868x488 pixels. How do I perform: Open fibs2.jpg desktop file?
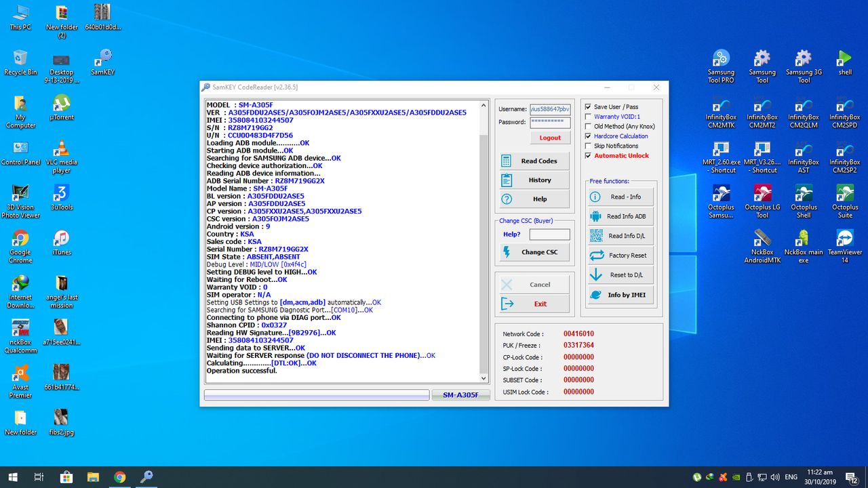[62, 422]
